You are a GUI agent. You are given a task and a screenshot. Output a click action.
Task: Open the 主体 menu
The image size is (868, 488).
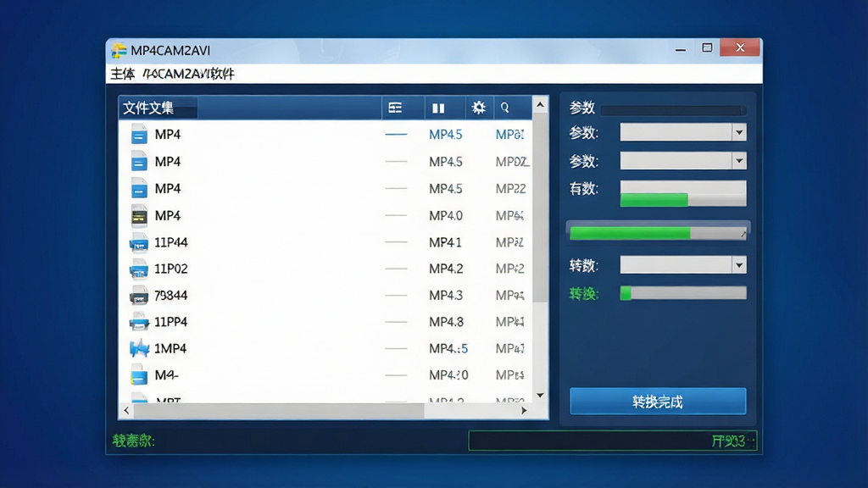(x=122, y=74)
